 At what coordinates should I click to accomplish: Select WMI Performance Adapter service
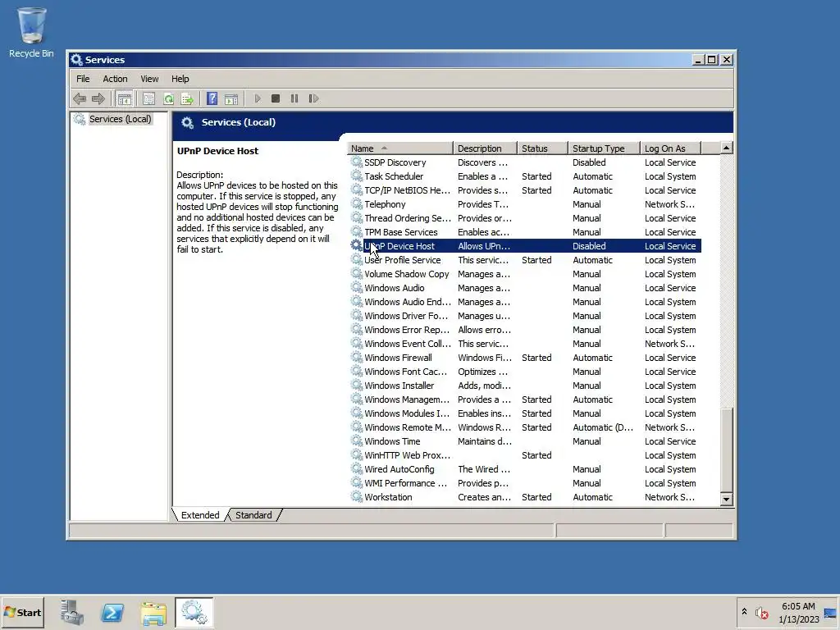[524, 482]
